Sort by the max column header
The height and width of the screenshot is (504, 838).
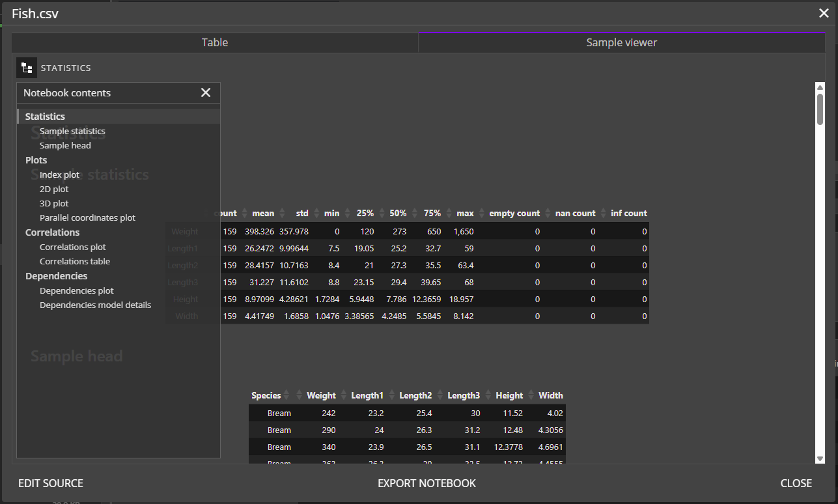(465, 213)
